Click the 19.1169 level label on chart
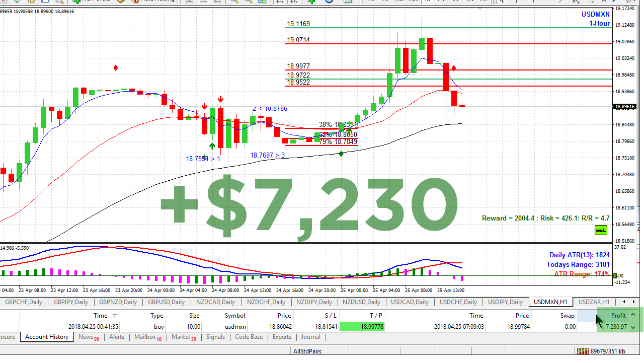 tap(298, 24)
